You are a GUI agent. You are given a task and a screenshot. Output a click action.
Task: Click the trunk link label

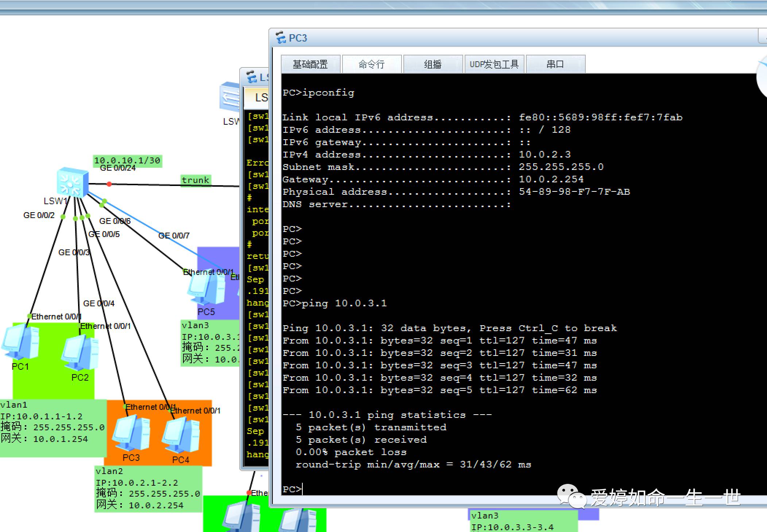click(195, 180)
